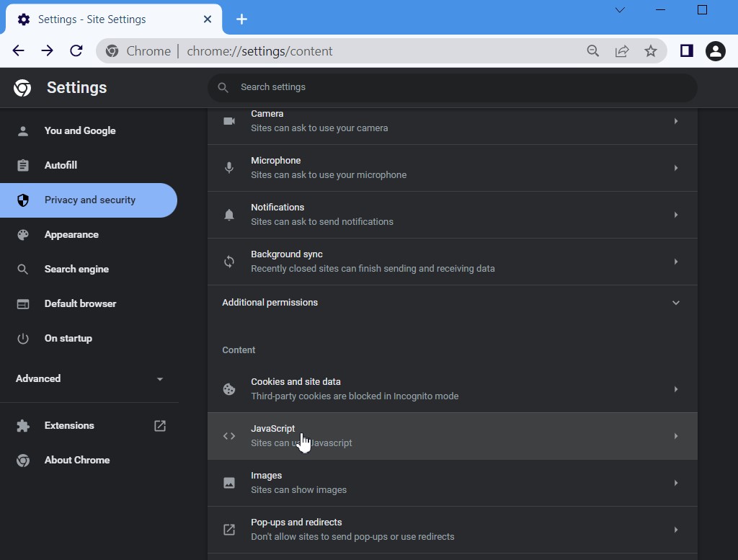Expand the Advanced sidebar section
The height and width of the screenshot is (560, 738).
coord(89,379)
